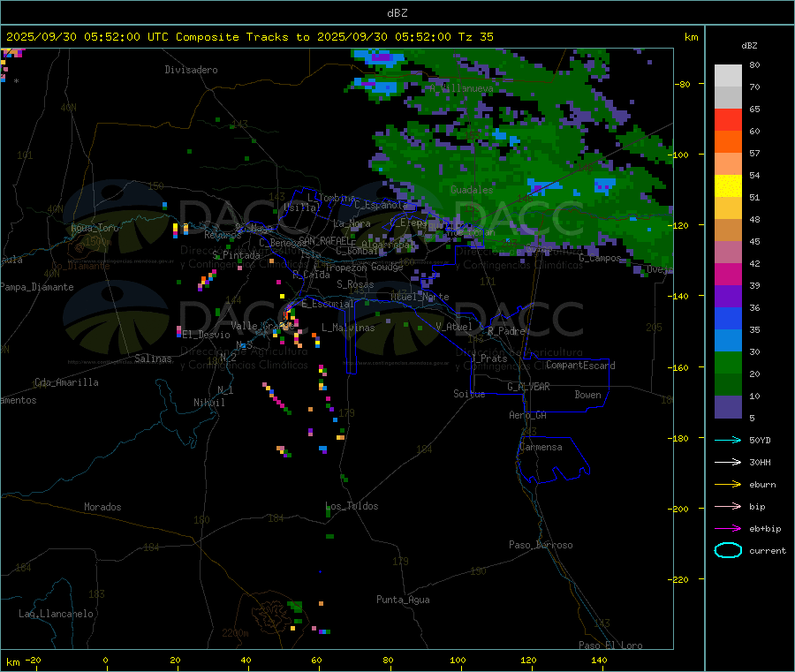Pick the magenta swatch between 42 and 39
The height and width of the screenshot is (672, 795).
[728, 274]
